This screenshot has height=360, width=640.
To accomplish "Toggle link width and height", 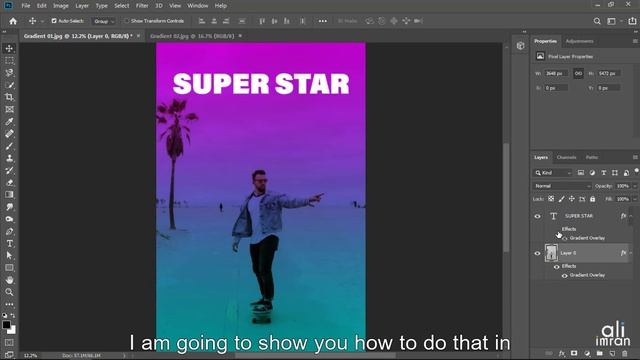I will click(x=578, y=73).
